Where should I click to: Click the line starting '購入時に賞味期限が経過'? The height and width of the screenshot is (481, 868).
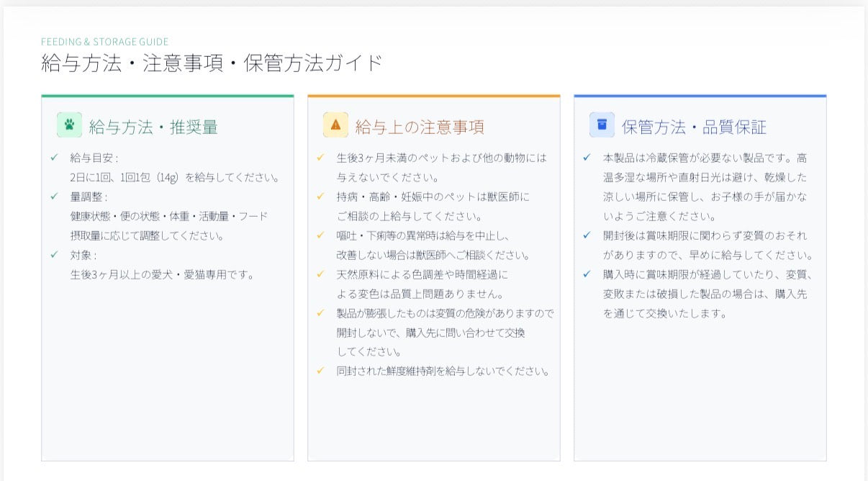(x=708, y=274)
